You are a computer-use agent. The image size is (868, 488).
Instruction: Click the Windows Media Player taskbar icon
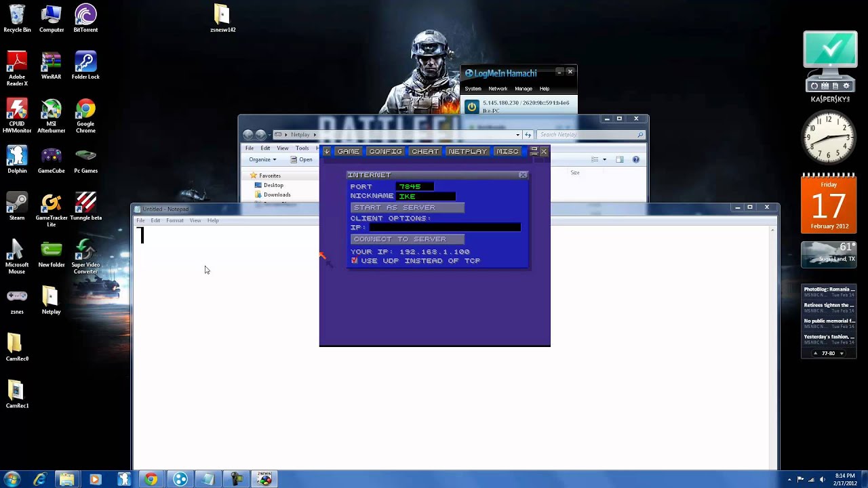[x=95, y=479]
